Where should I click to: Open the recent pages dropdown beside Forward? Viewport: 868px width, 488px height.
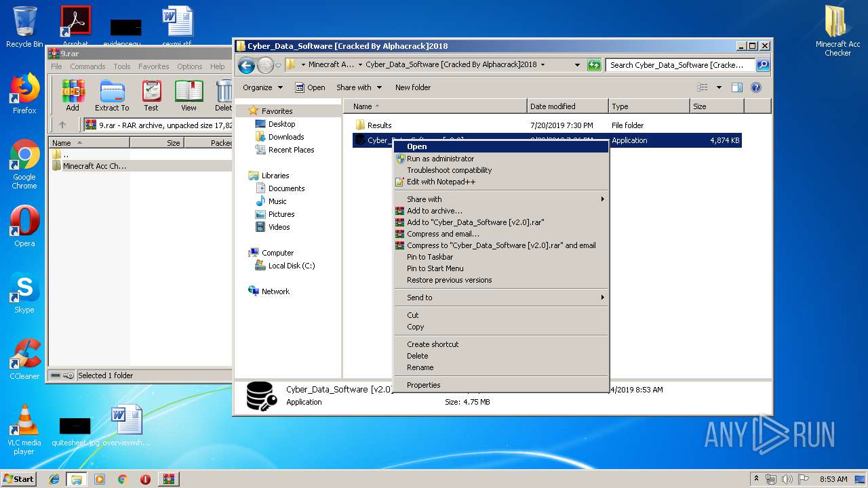tap(278, 66)
